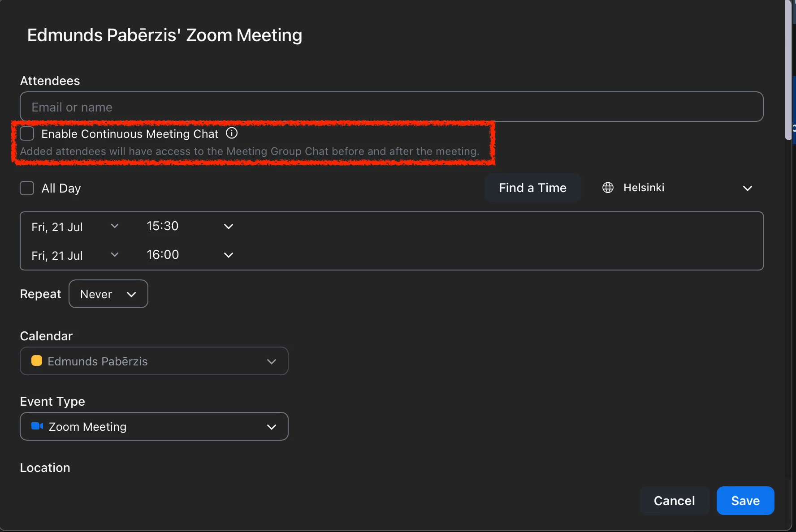
Task: Click the vertical scrollbar thumb
Action: point(788,70)
